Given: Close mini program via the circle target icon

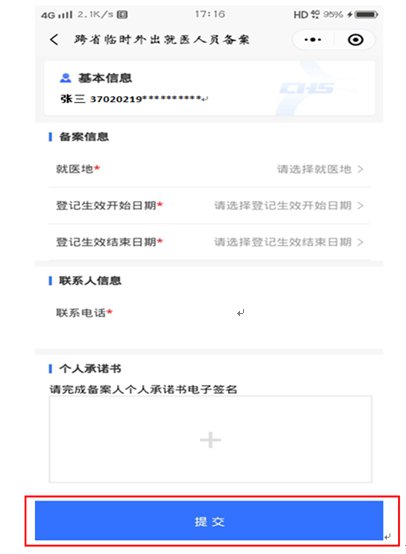Looking at the screenshot, I should click(355, 40).
